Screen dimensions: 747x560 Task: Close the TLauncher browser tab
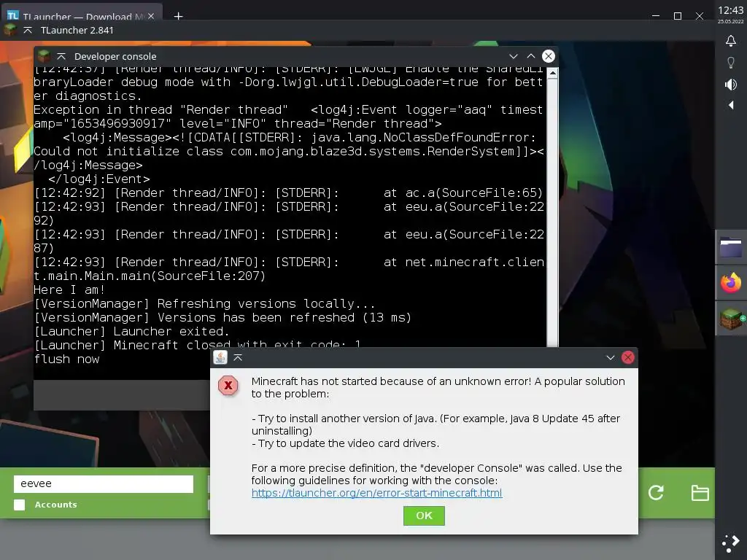[151, 16]
